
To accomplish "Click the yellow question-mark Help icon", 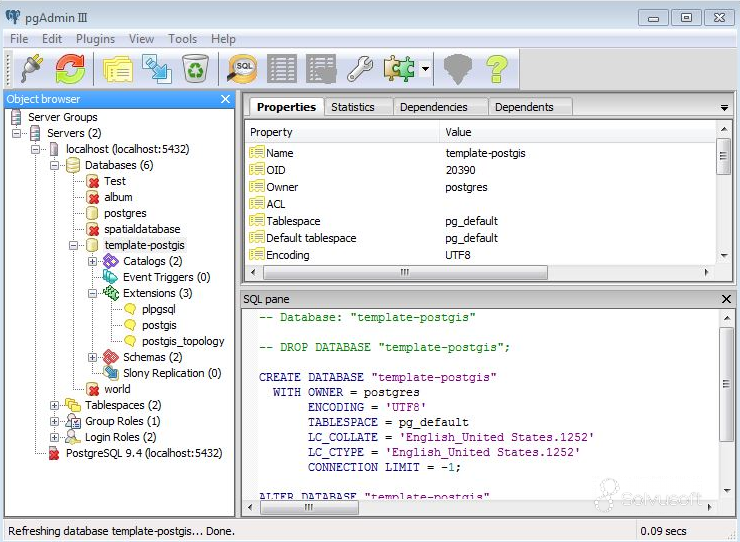I will [x=496, y=69].
